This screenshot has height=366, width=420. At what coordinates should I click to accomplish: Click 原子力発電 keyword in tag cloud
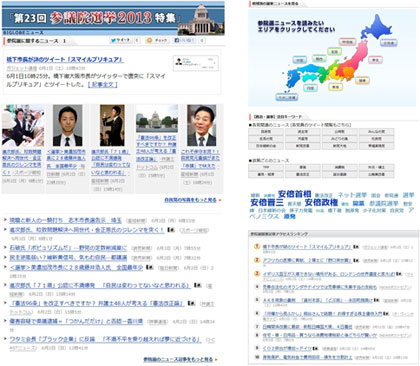coord(301,210)
